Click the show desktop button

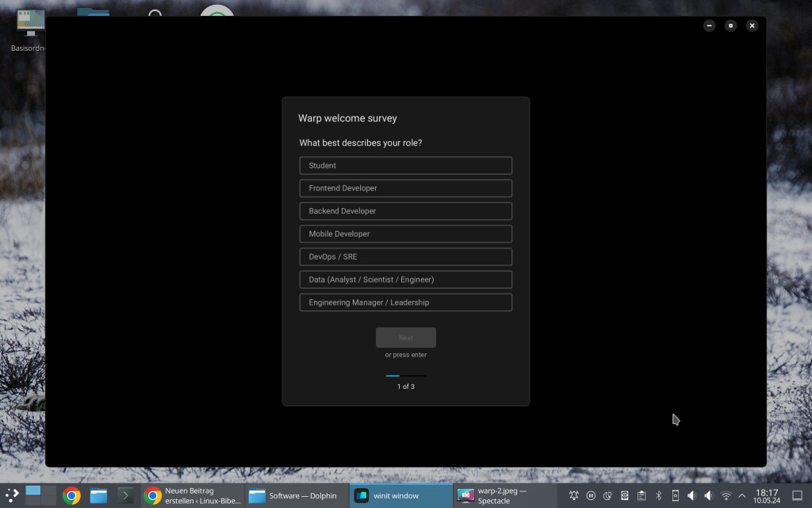click(798, 495)
